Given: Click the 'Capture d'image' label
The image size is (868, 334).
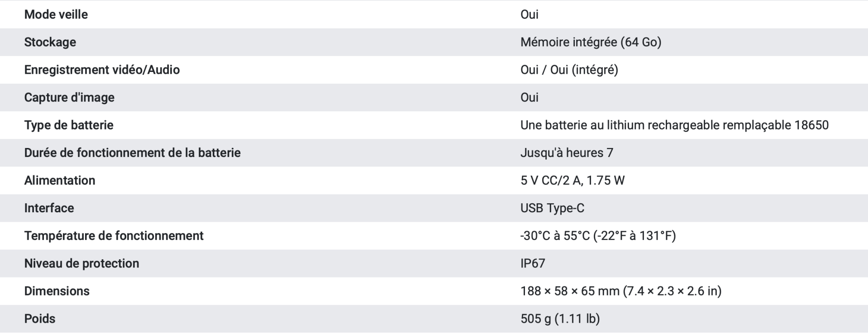Looking at the screenshot, I should tap(69, 97).
